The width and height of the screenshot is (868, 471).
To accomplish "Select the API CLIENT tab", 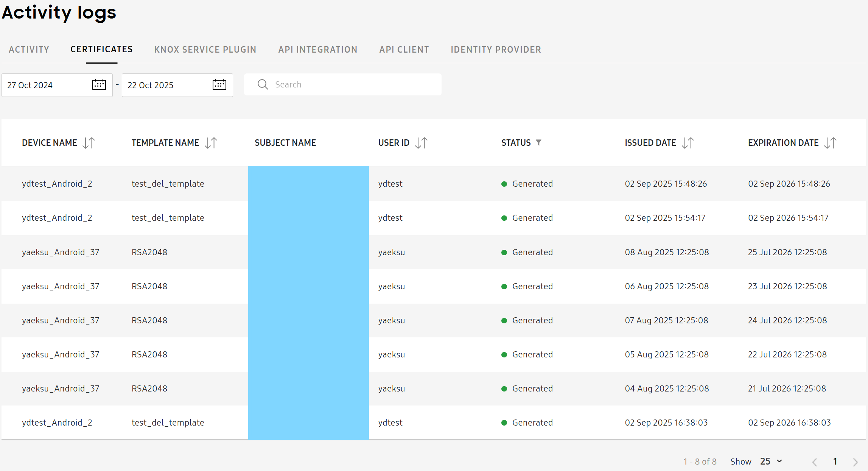I will point(404,49).
